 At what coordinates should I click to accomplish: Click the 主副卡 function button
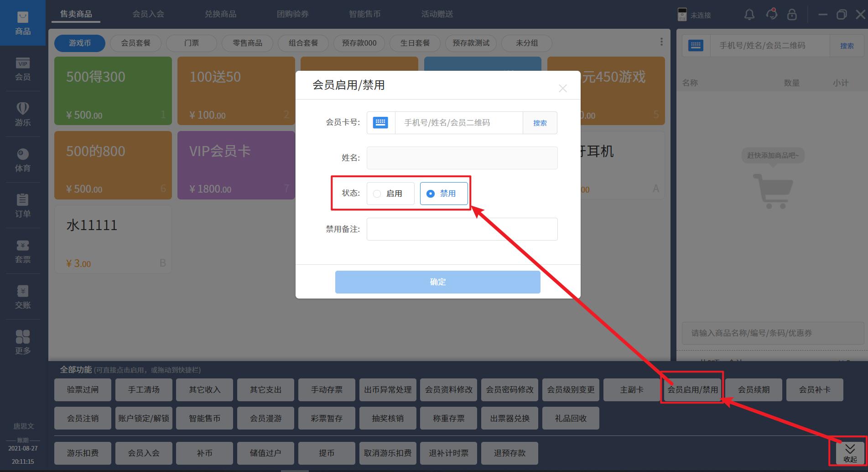pos(632,390)
